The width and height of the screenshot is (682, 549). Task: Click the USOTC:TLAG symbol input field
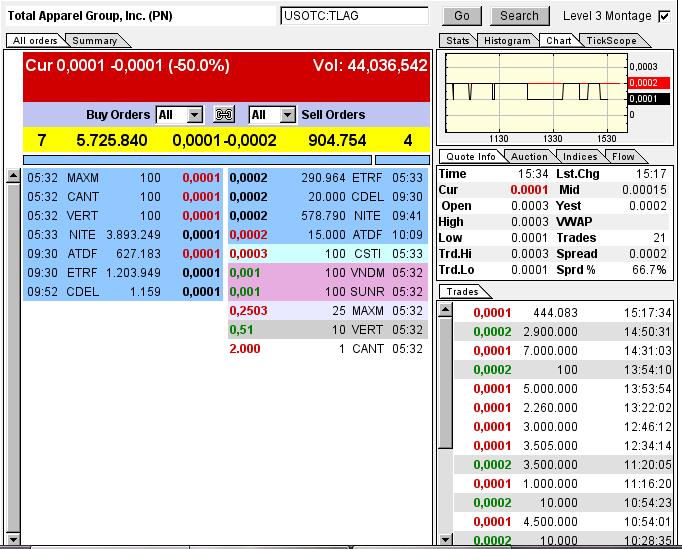353,16
